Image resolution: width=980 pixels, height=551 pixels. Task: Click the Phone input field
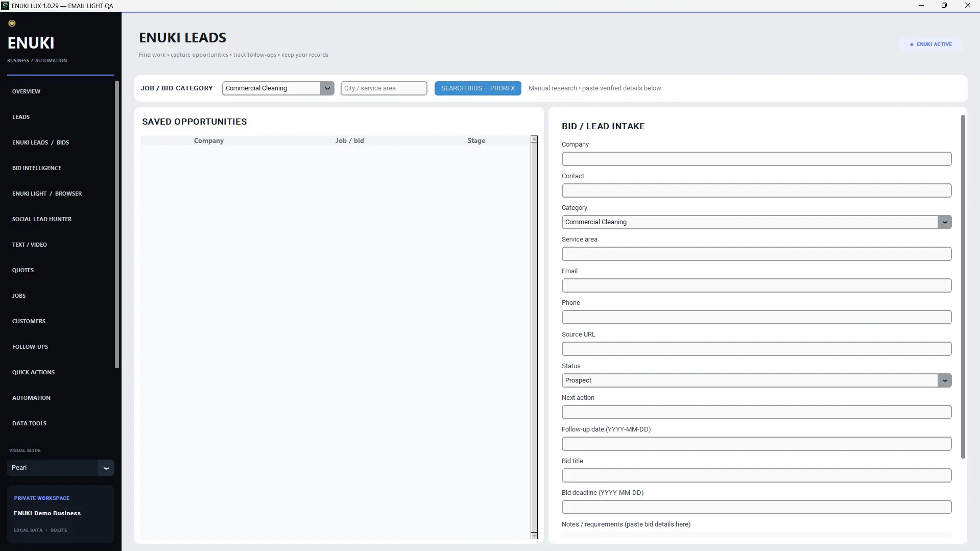click(x=756, y=317)
